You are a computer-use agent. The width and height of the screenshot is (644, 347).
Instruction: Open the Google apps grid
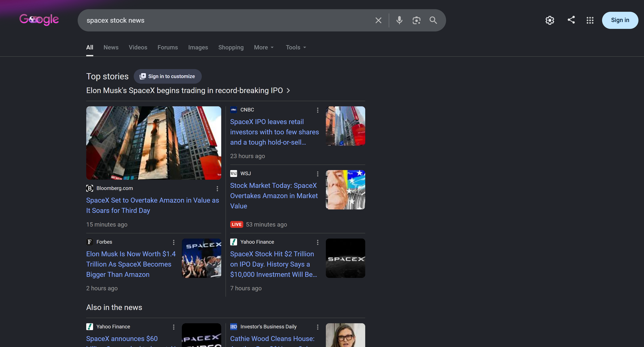click(590, 20)
